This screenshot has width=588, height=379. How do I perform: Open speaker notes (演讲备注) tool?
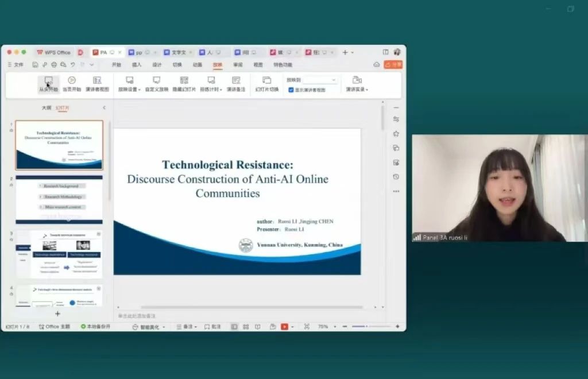[236, 84]
